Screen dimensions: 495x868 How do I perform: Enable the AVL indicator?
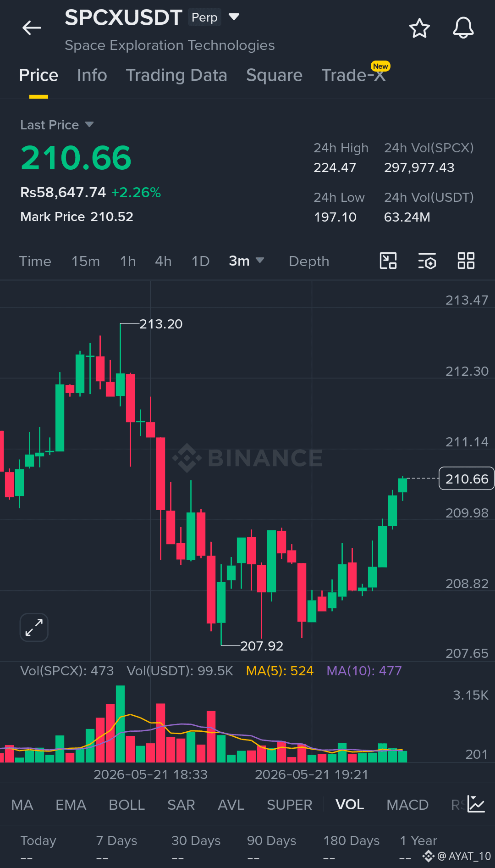pos(231,805)
